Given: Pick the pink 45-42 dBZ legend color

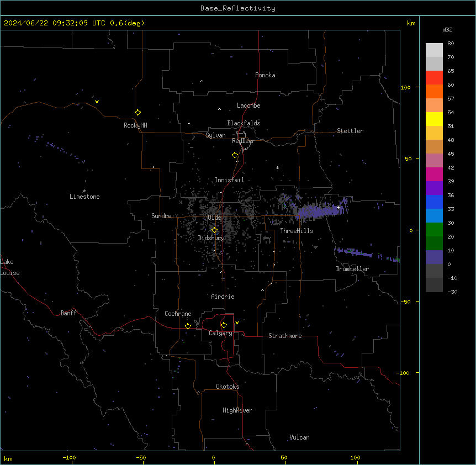Looking at the screenshot, I should 434,161.
